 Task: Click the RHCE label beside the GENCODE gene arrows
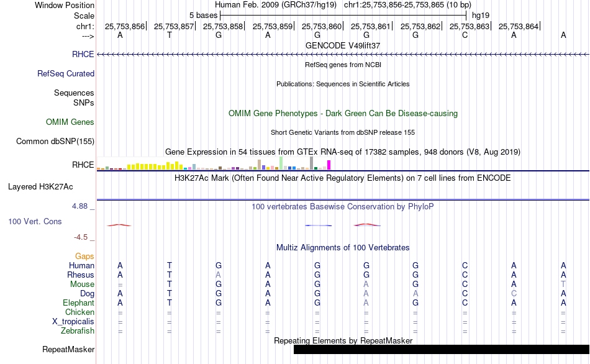click(x=83, y=54)
